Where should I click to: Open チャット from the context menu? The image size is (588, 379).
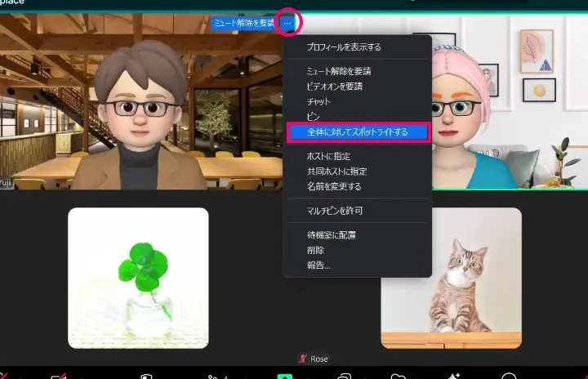[318, 101]
